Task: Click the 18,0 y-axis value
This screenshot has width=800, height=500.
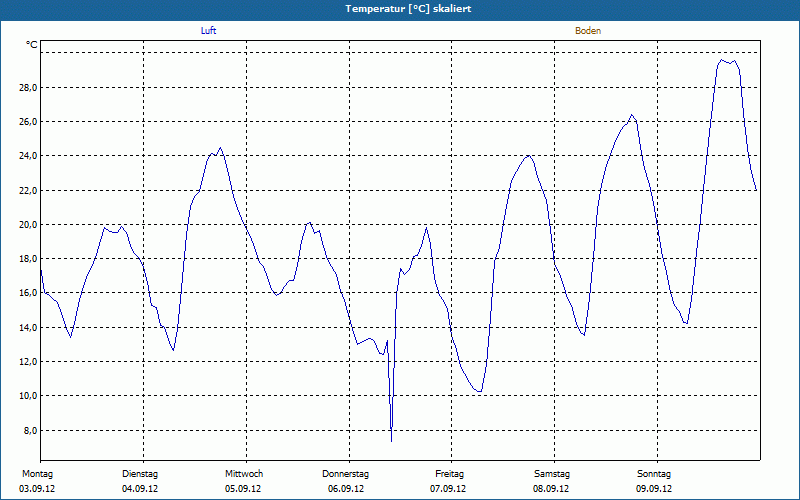Action: coord(28,259)
